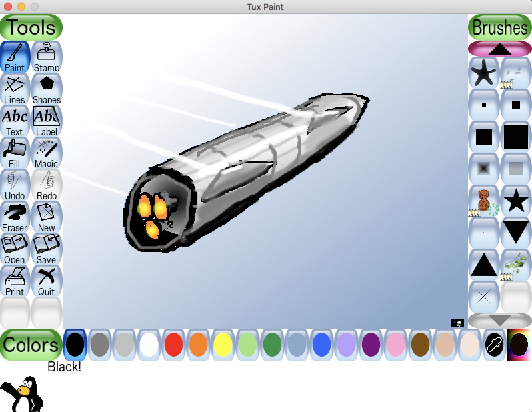Select the dark green color swatch
The image size is (532, 412).
272,344
